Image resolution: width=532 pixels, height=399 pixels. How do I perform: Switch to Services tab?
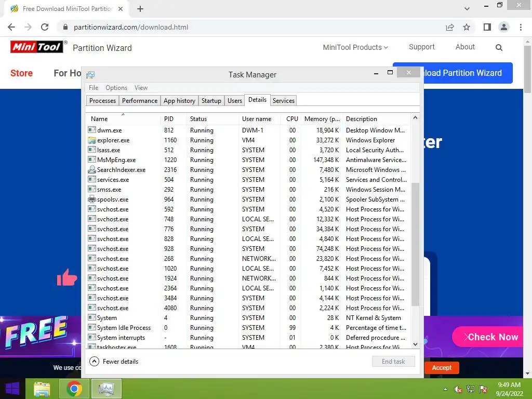click(x=284, y=100)
